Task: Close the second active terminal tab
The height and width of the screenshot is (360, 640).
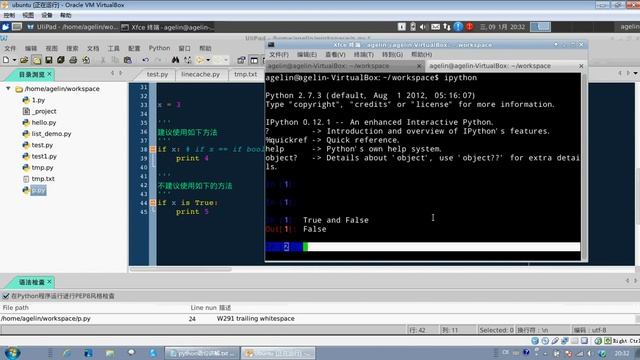Action: (581, 66)
